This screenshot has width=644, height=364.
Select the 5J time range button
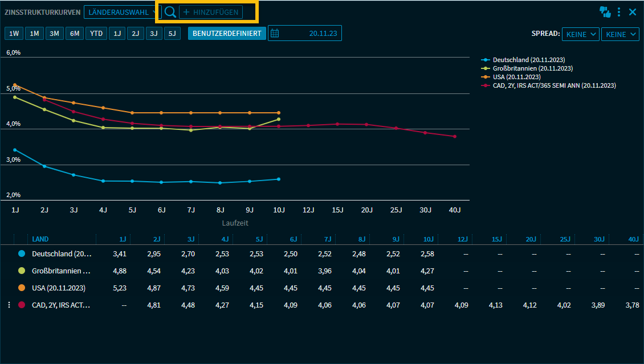(172, 34)
